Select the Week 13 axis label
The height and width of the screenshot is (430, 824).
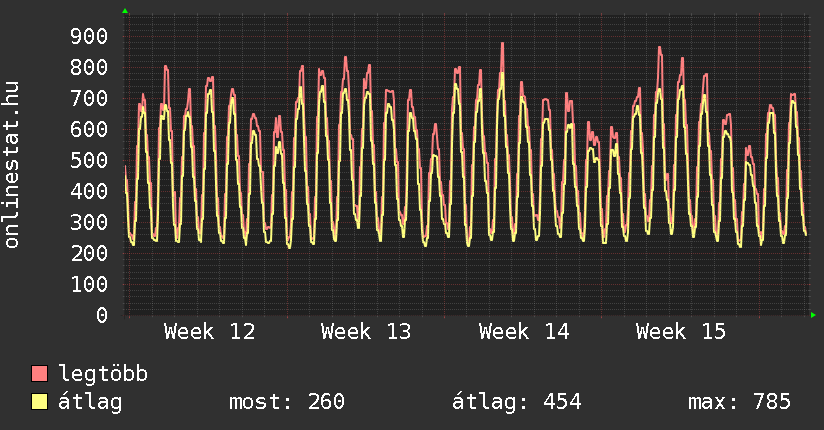(366, 332)
